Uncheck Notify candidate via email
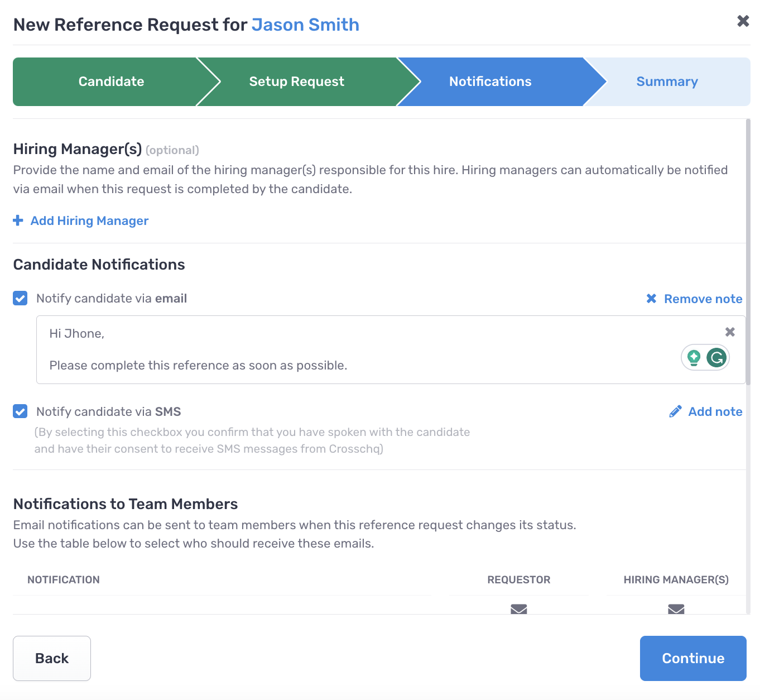This screenshot has width=760, height=700. click(20, 298)
